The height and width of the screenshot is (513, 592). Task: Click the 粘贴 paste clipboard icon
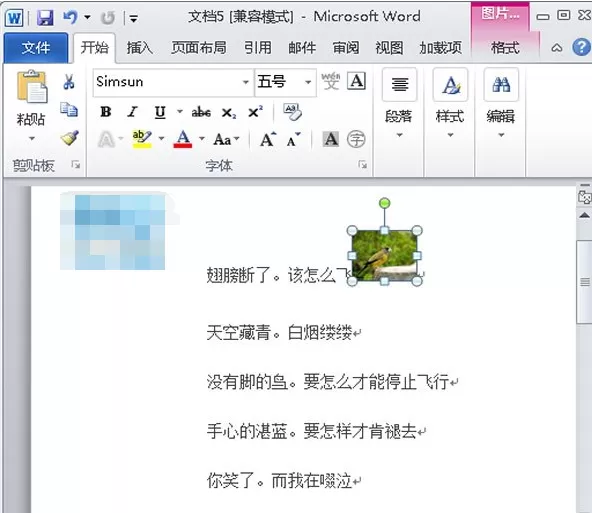(x=32, y=87)
